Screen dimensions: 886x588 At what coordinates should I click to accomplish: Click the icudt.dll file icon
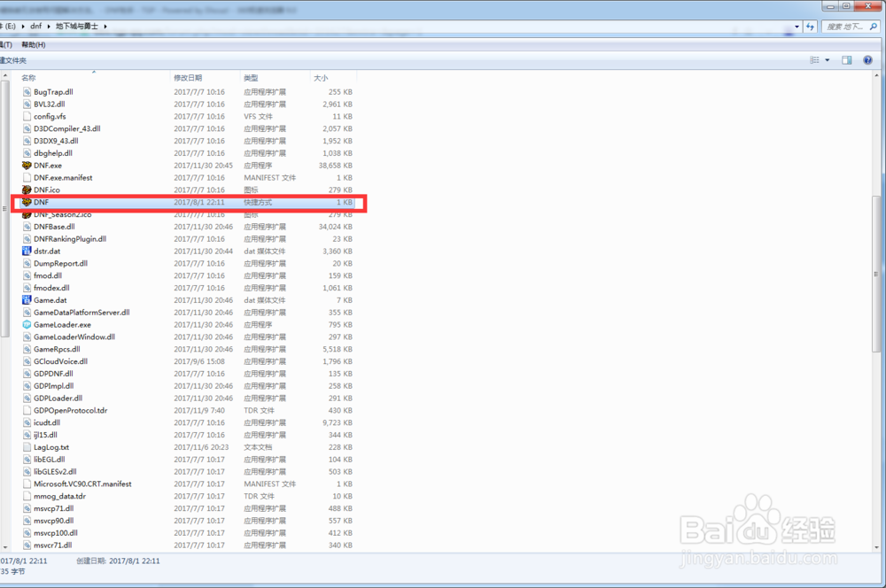click(x=27, y=422)
